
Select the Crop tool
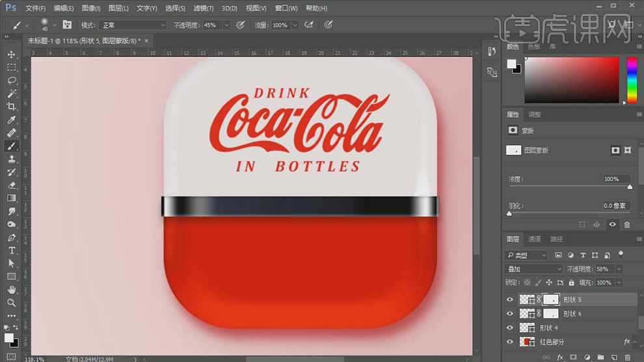(12, 107)
